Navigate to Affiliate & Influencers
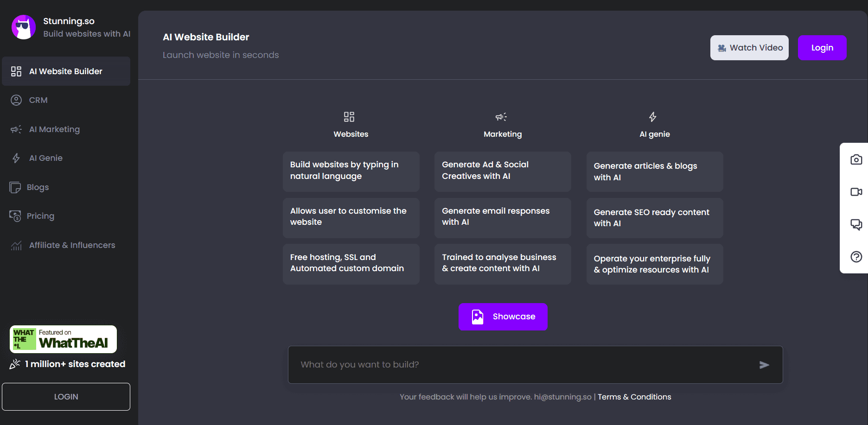 [x=72, y=245]
